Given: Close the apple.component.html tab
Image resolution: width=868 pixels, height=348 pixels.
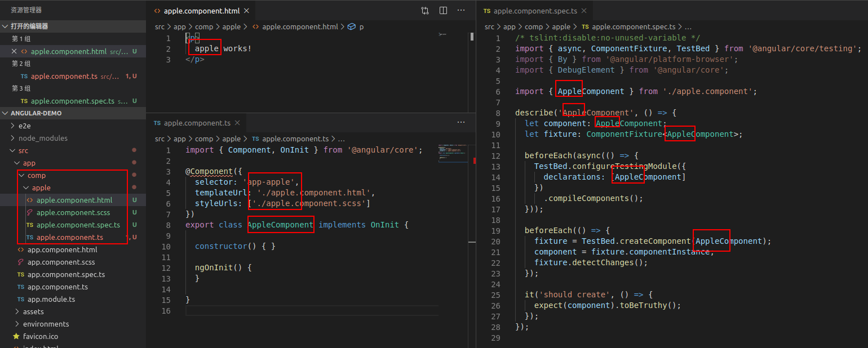Looking at the screenshot, I should [247, 11].
